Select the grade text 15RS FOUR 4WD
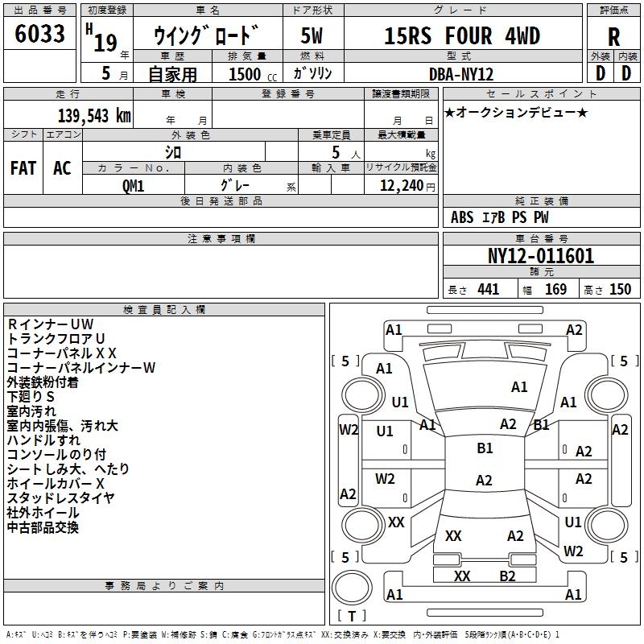The width and height of the screenshot is (644, 644). 462,35
